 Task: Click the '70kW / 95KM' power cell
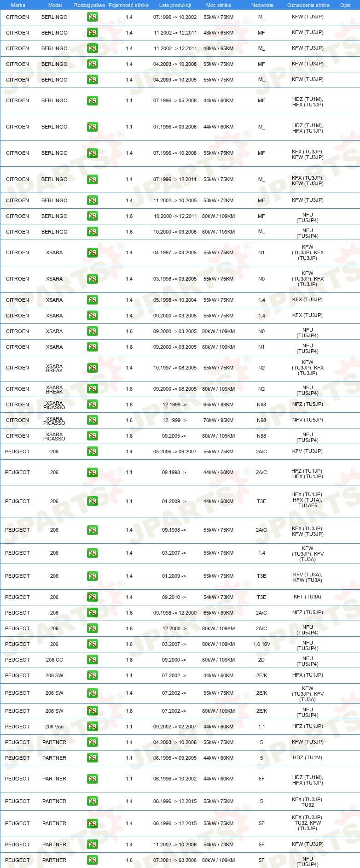(x=218, y=420)
